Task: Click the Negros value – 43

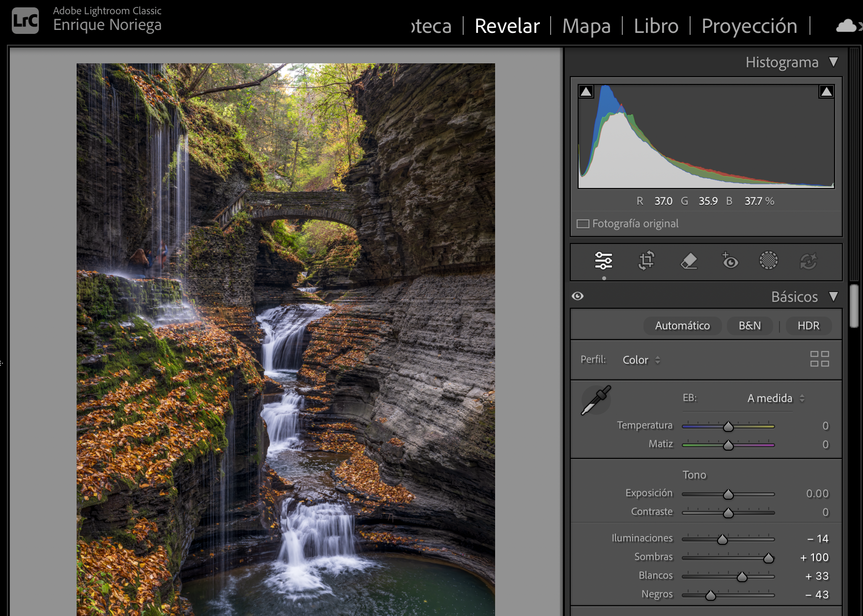Action: pyautogui.click(x=817, y=594)
